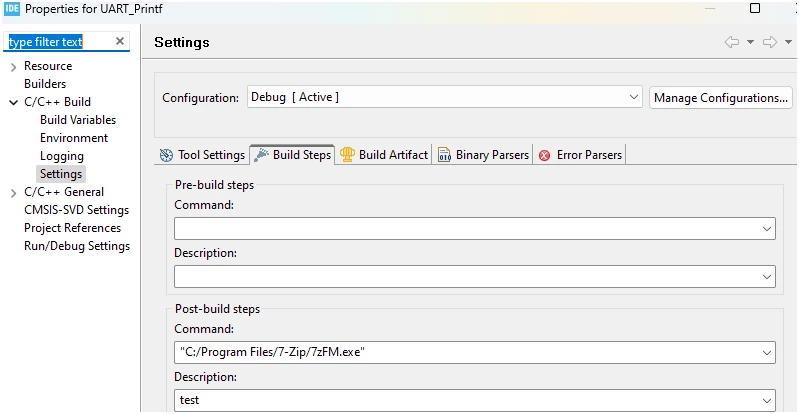Switch to the Build Steps tab
The height and width of the screenshot is (414, 799).
pyautogui.click(x=292, y=155)
